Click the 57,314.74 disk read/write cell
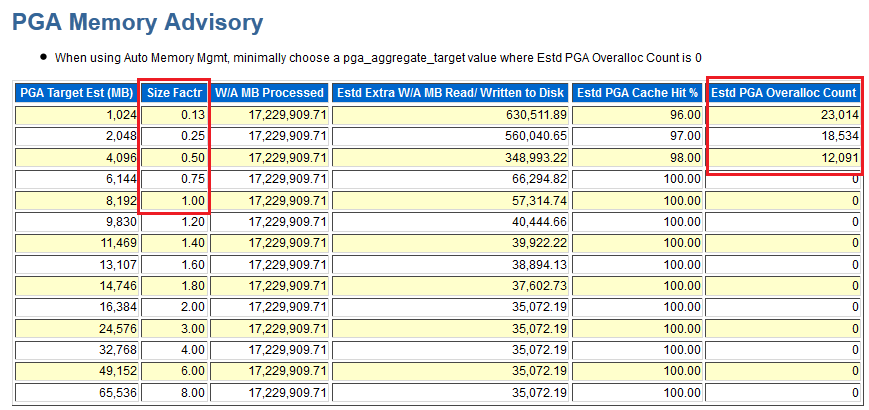Screen dimensions: 869x410 [450, 201]
